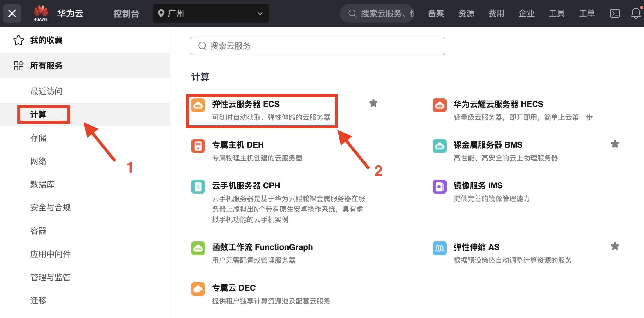
Task: Open the CloudShell terminal icon
Action: (x=615, y=13)
